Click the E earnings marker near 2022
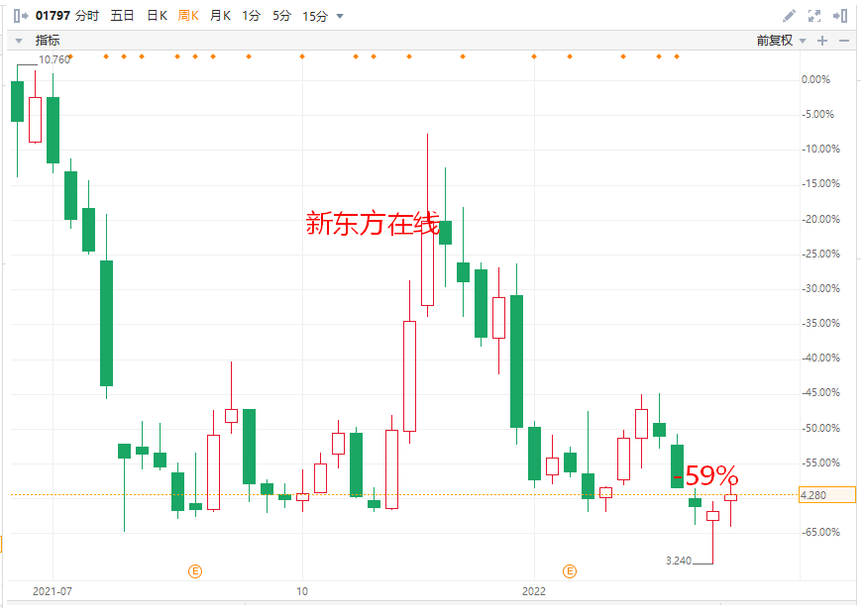Image resolution: width=863 pixels, height=616 pixels. [x=570, y=571]
